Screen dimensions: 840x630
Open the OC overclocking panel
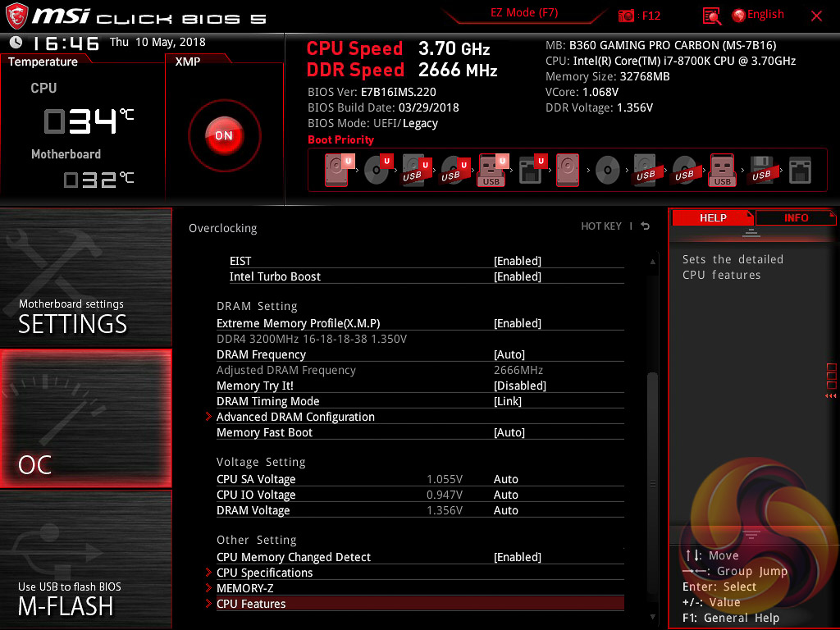[85, 418]
